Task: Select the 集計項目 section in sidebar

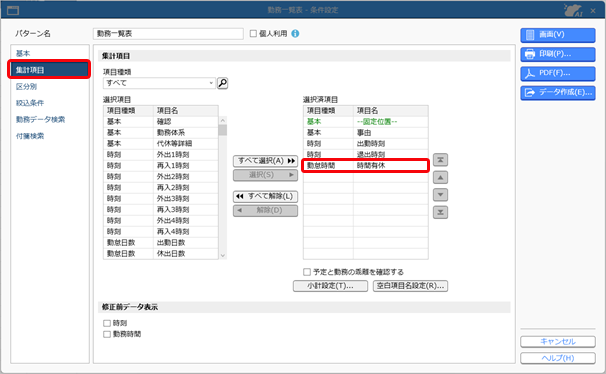Action: pos(49,70)
